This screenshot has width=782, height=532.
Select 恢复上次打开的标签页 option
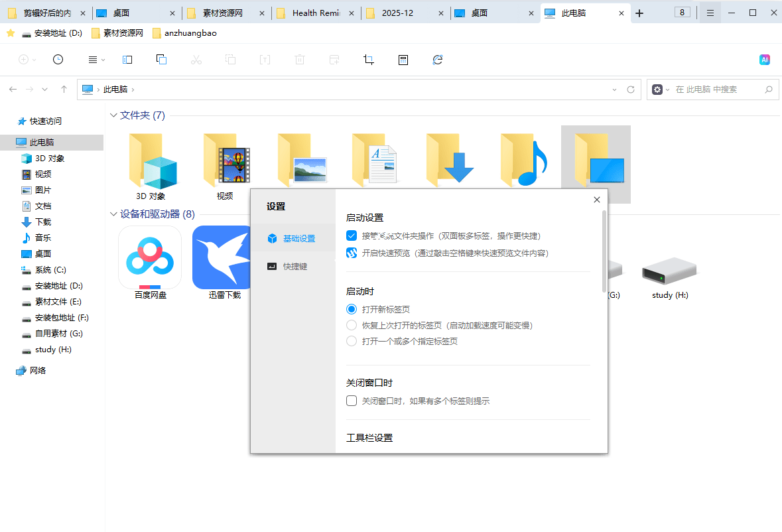click(x=352, y=325)
